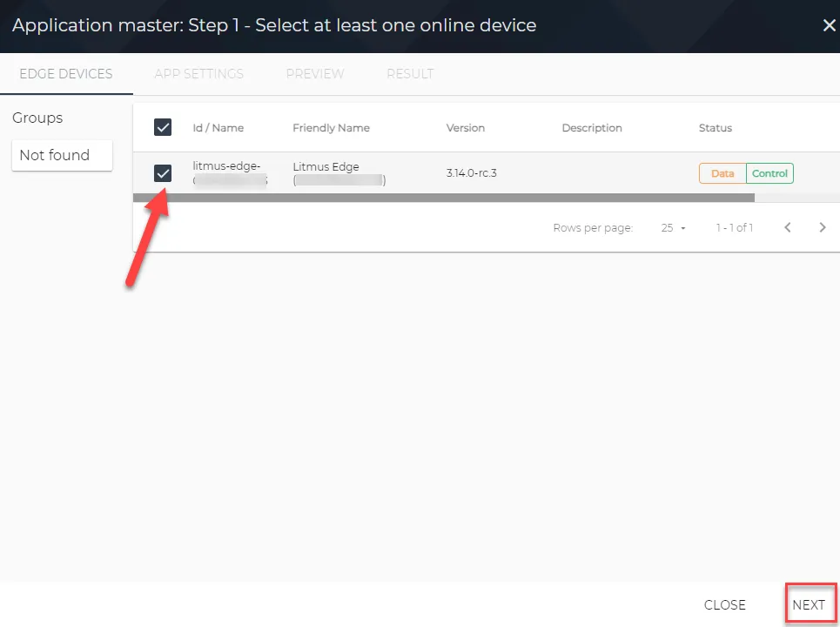Click the 'Litmus Edge' friendly name cell

pyautogui.click(x=339, y=173)
